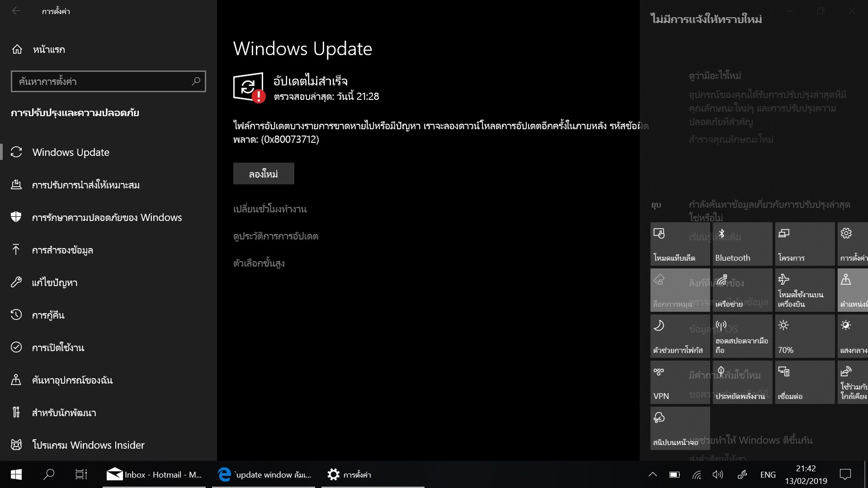868x488 pixels.
Task: Toggle the ล็อกการหมุน rotation lock tile
Action: coord(680,290)
